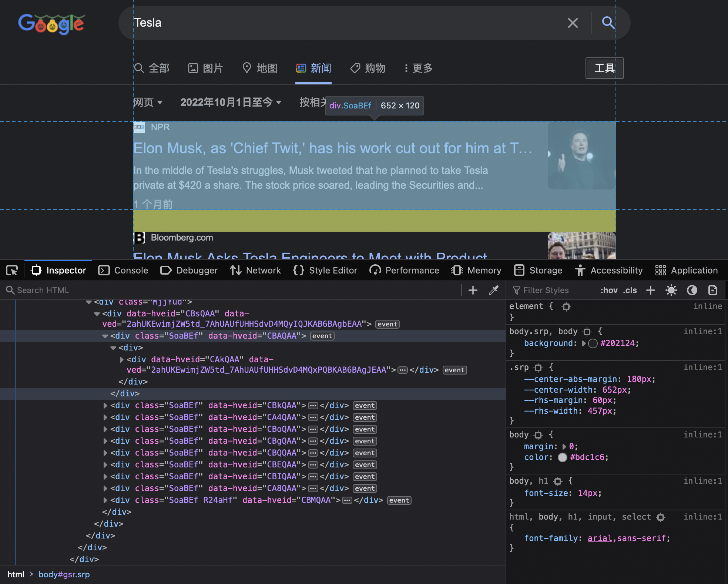Focus the Search HTML field
This screenshot has width=728, height=584.
(x=233, y=290)
